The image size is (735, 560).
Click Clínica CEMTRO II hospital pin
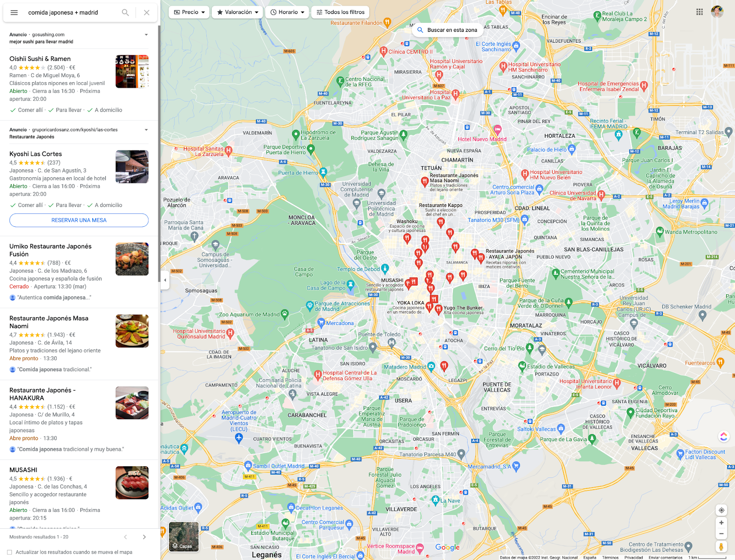383,51
